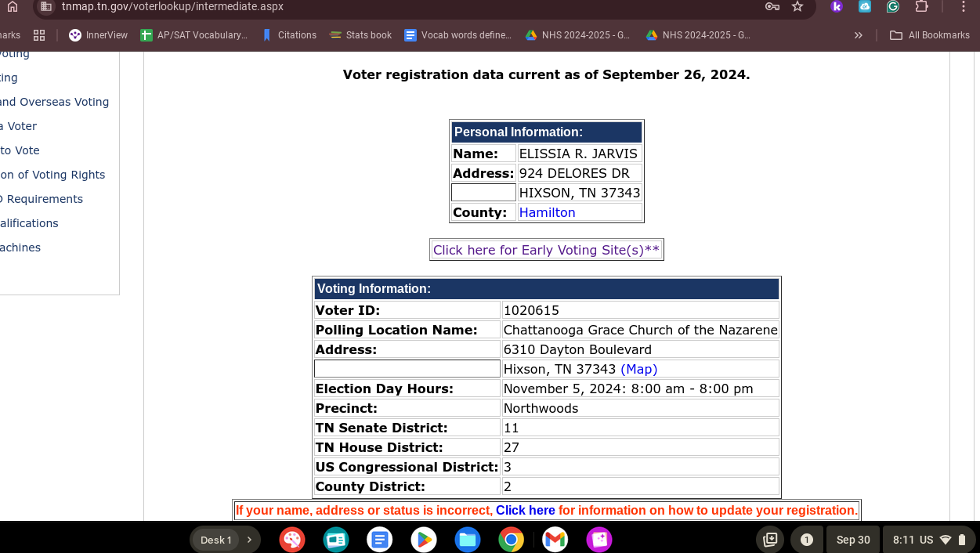
Task: Open quick settings from the clock area
Action: coord(929,540)
